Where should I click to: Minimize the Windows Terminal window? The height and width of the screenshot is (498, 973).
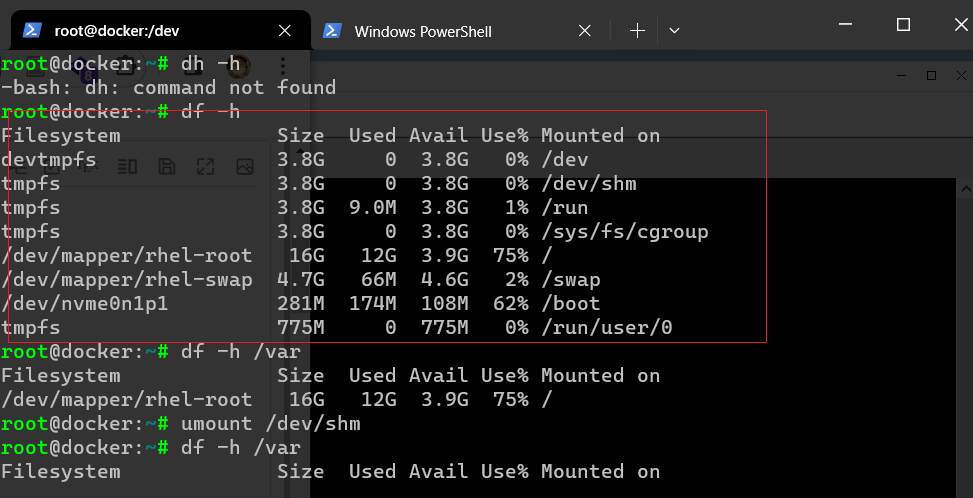pyautogui.click(x=848, y=25)
